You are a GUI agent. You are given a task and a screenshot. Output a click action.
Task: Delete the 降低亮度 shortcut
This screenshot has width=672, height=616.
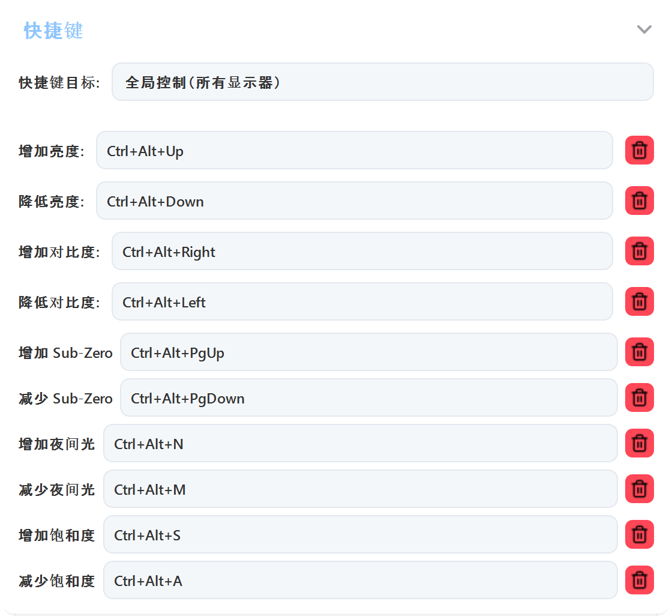pyautogui.click(x=639, y=201)
